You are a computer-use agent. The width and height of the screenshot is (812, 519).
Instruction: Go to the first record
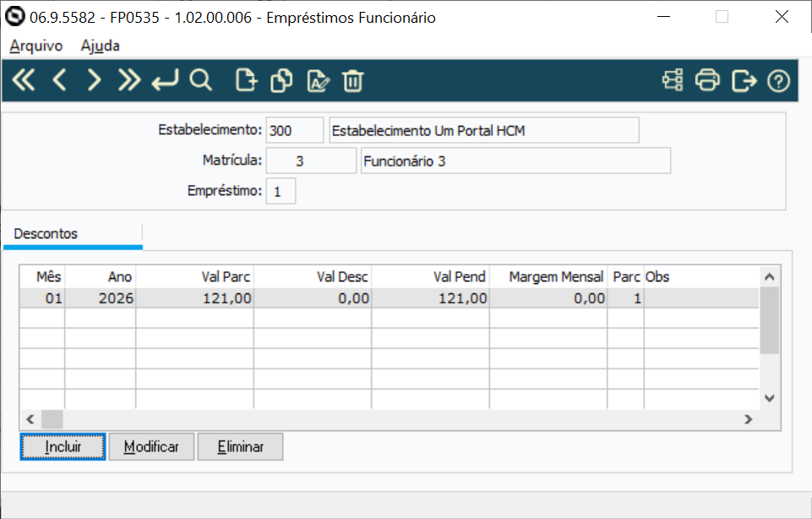pyautogui.click(x=24, y=80)
